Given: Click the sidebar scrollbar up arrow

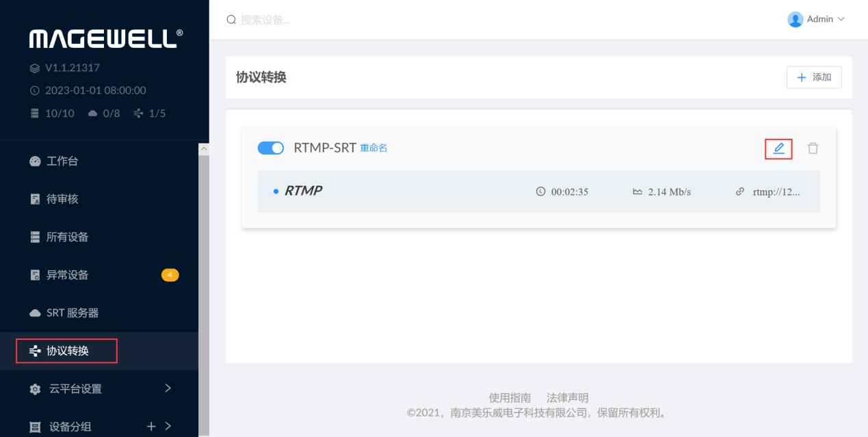Looking at the screenshot, I should [x=203, y=148].
